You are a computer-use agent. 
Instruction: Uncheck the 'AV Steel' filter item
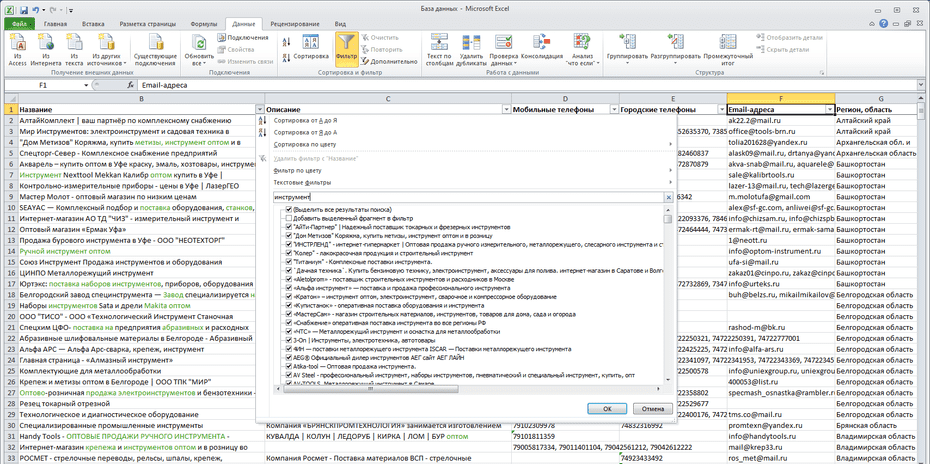click(x=289, y=374)
